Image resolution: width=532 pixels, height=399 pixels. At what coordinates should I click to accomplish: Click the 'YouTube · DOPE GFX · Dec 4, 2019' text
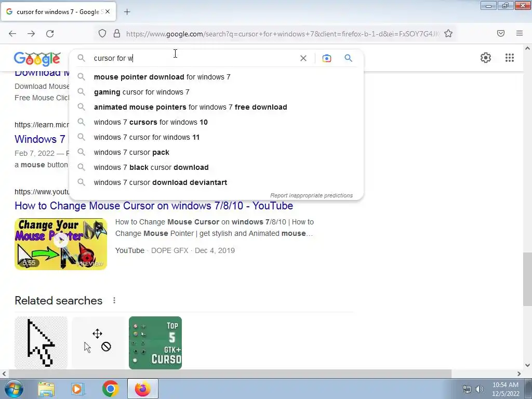[175, 250]
